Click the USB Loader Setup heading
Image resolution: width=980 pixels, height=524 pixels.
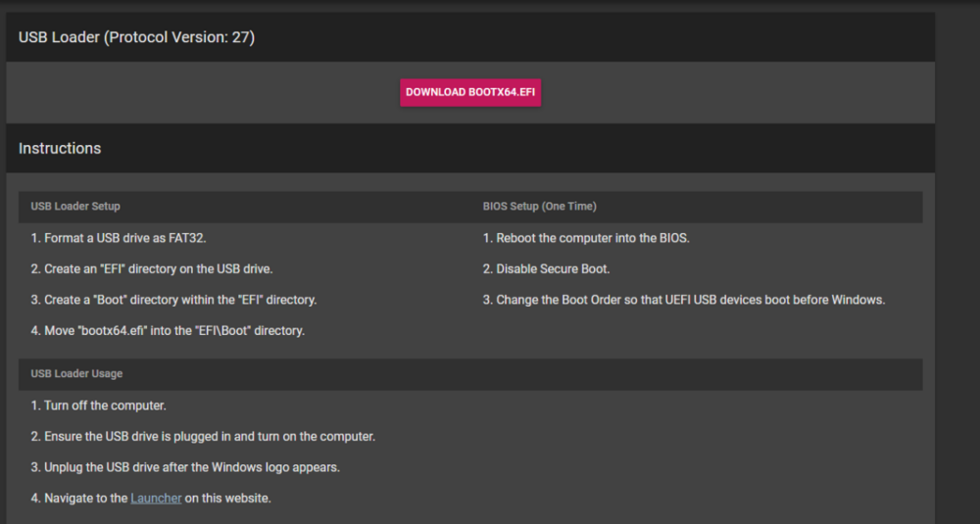pyautogui.click(x=75, y=206)
